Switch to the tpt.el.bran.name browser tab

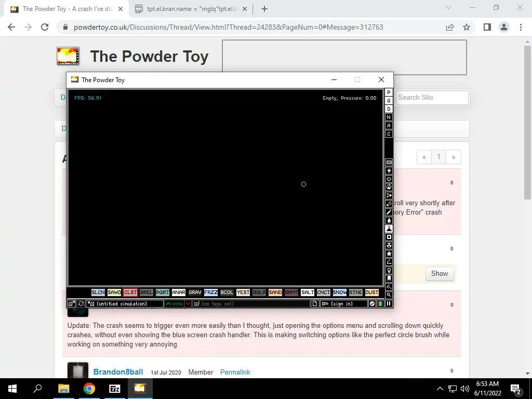(191, 9)
